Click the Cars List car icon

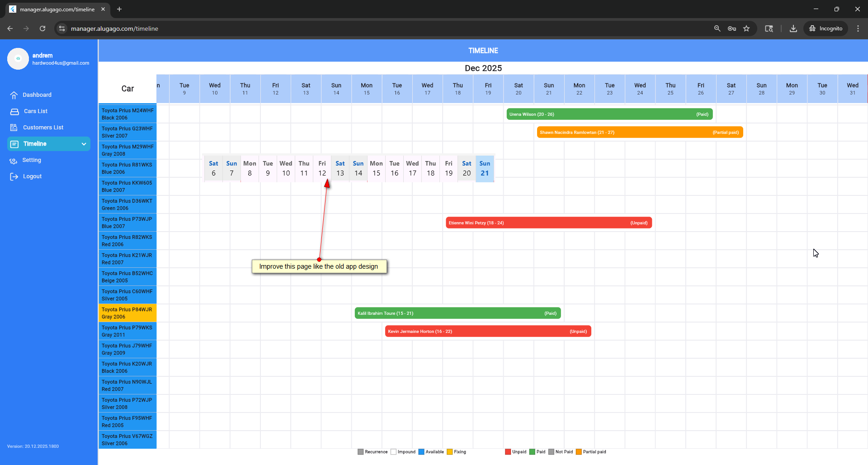pyautogui.click(x=14, y=111)
